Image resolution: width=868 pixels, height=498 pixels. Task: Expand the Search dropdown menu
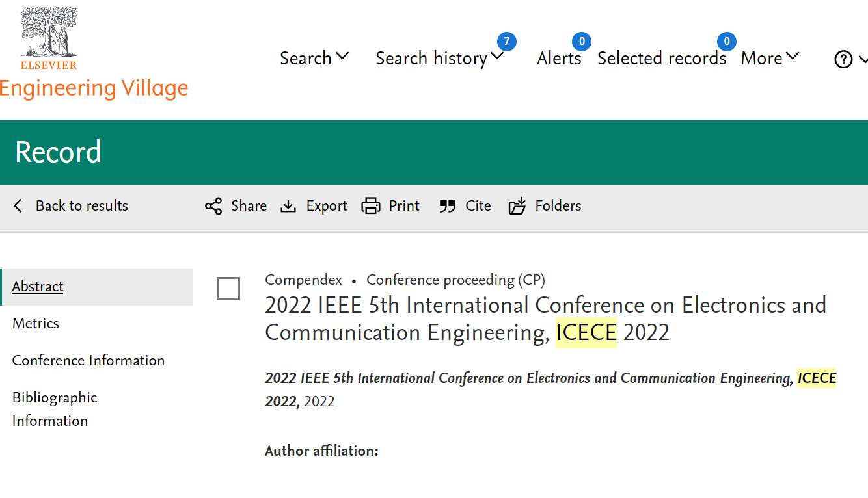pyautogui.click(x=314, y=58)
